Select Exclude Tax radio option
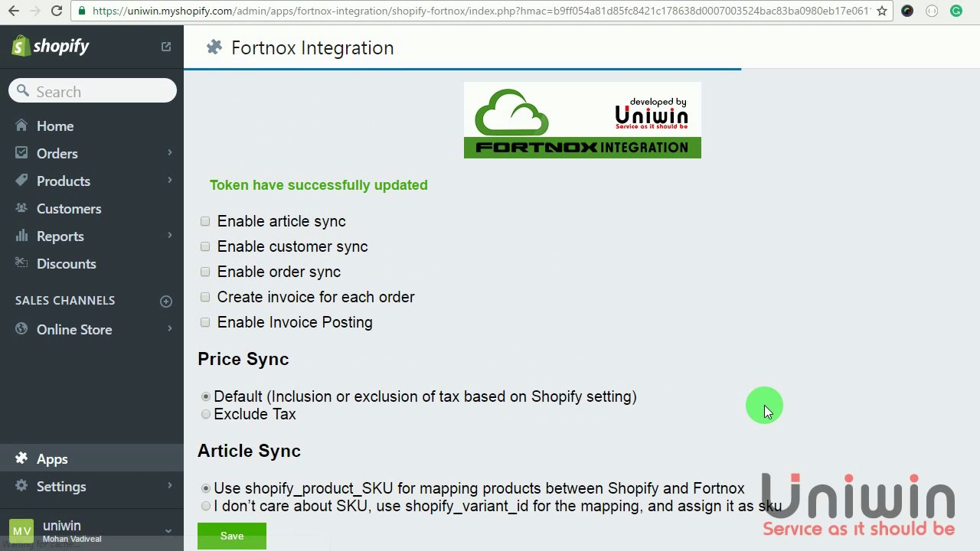This screenshot has width=980, height=551. [206, 414]
